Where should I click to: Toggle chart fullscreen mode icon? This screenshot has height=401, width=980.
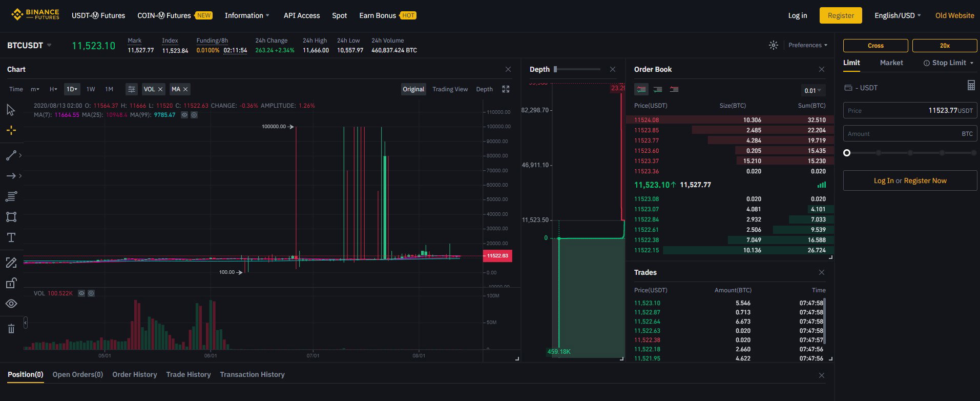pyautogui.click(x=506, y=89)
